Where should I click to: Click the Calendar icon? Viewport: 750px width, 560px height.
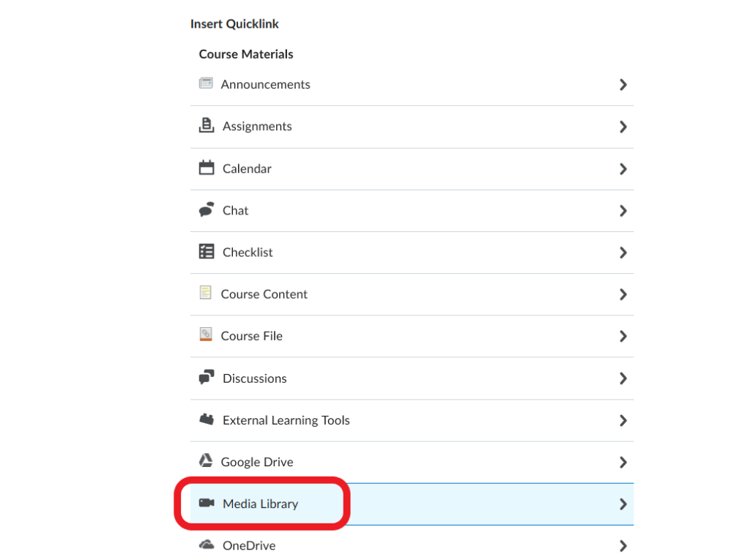coord(206,168)
